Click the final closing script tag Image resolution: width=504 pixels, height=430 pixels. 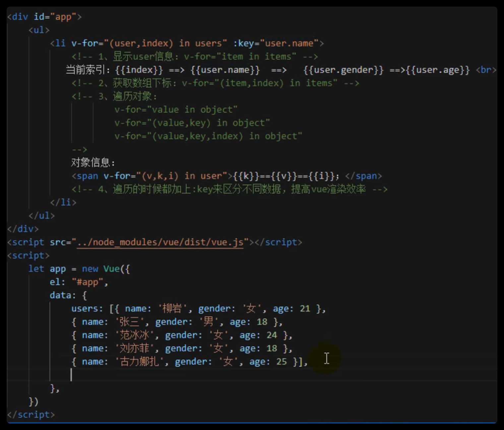[31, 414]
